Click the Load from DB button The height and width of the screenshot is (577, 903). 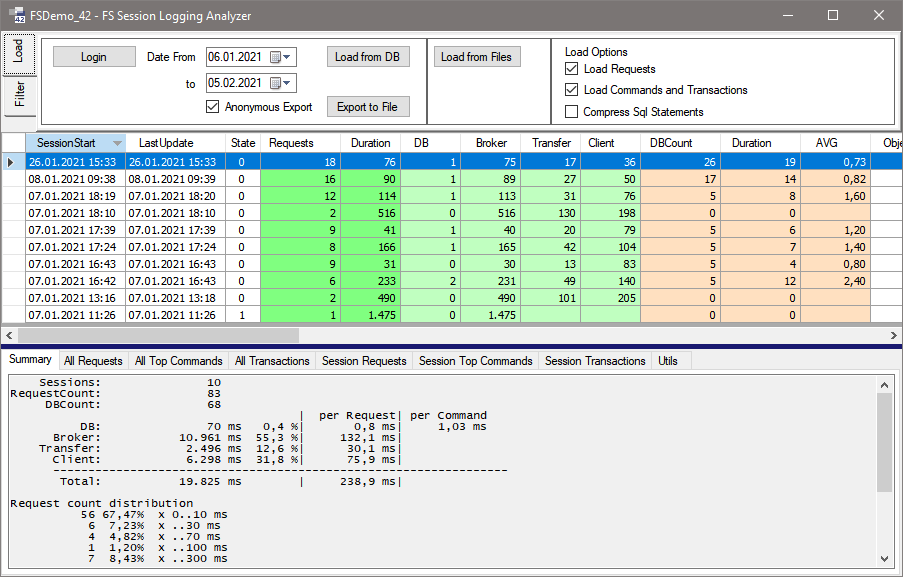(x=367, y=56)
